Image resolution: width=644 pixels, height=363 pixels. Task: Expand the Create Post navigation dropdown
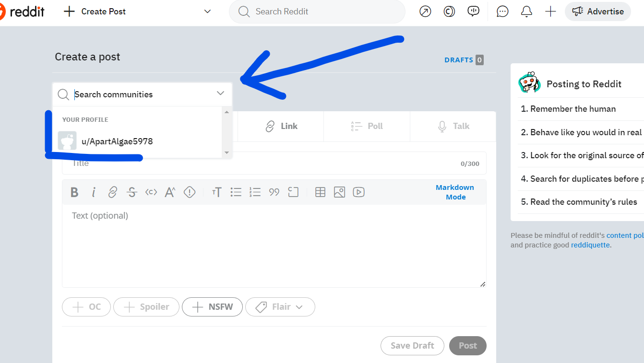207,12
